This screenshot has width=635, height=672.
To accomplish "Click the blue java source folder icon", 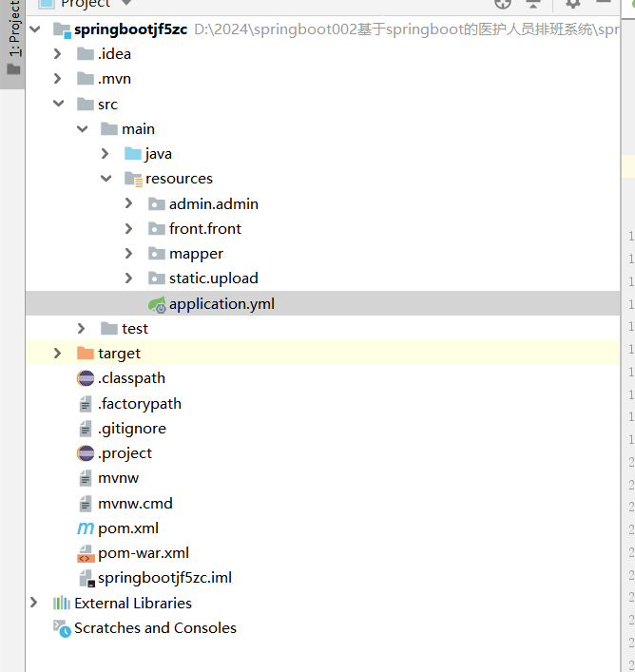I will [133, 154].
